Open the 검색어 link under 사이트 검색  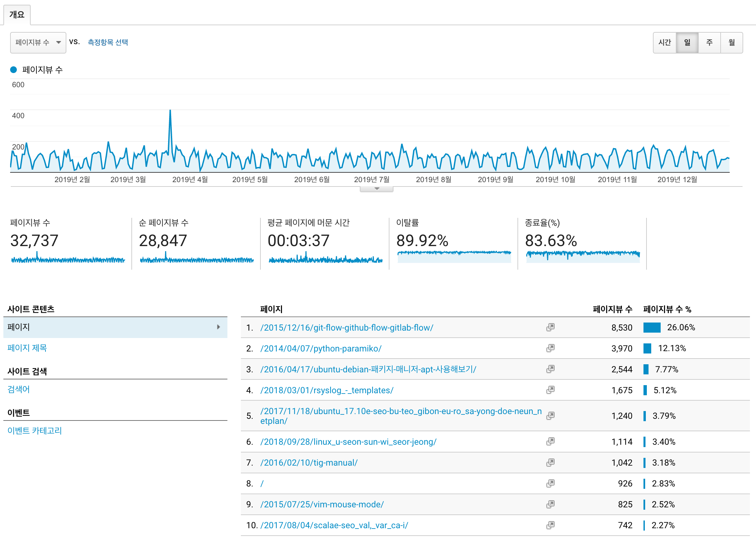coord(19,389)
